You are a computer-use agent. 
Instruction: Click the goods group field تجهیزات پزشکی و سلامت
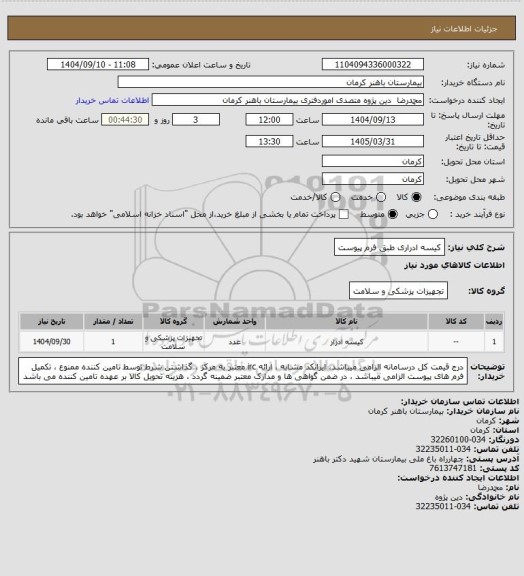398,291
